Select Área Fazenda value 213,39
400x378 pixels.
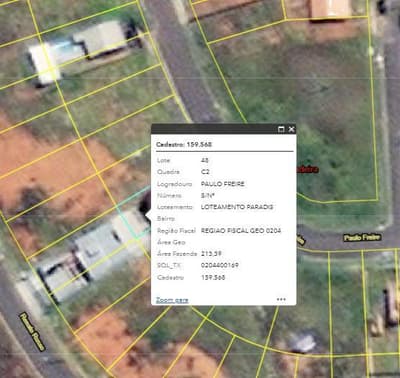coord(211,254)
